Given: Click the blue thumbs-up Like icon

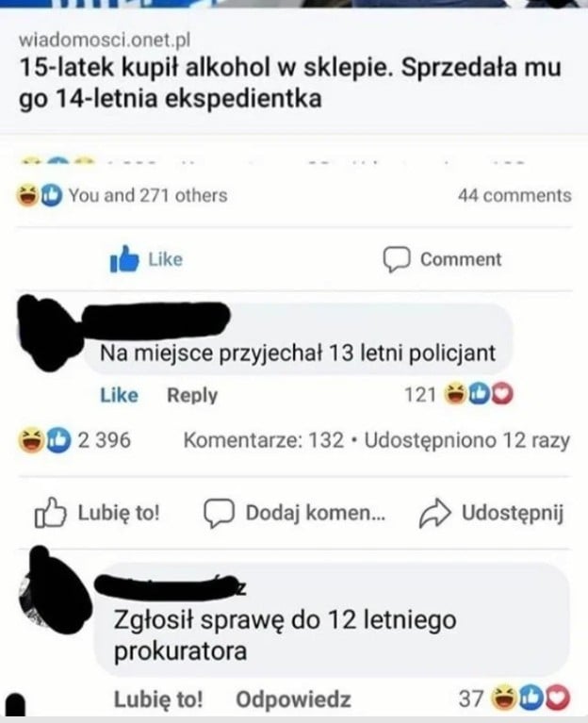Looking at the screenshot, I should click(x=125, y=259).
